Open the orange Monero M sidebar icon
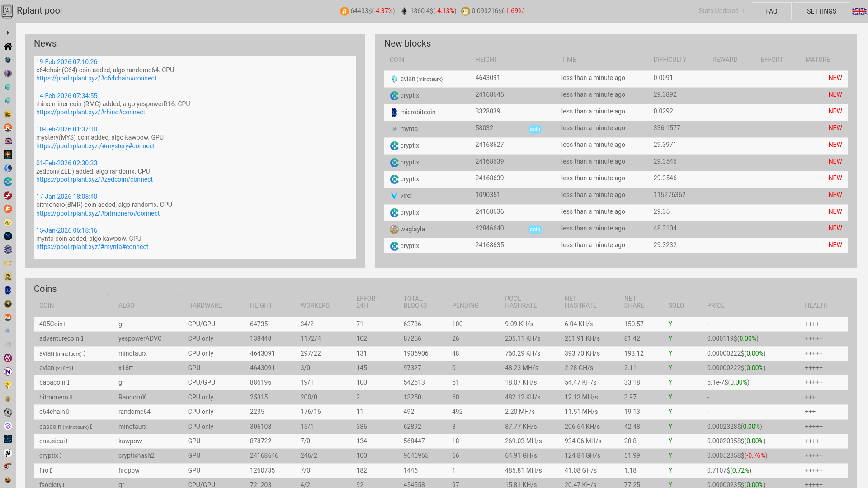The width and height of the screenshot is (868, 488). click(x=8, y=317)
